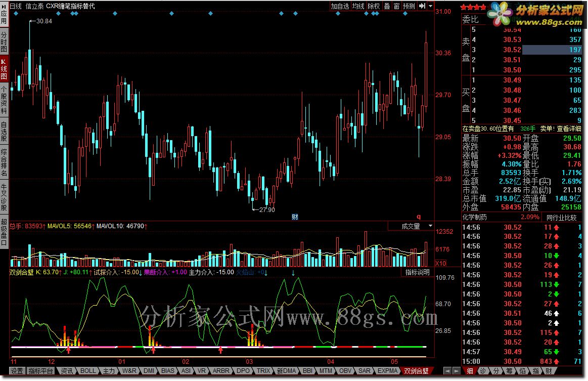
Task: Select the ARBR indicator tab
Action: point(221,371)
